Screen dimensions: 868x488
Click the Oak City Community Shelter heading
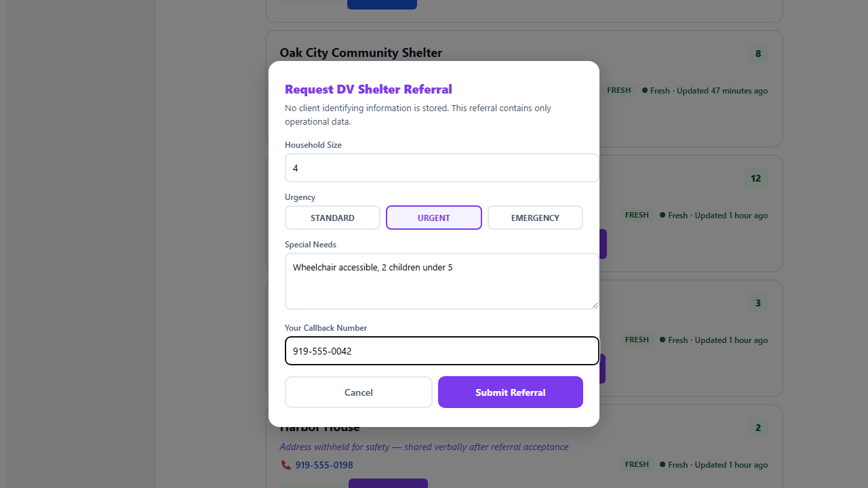click(x=361, y=53)
